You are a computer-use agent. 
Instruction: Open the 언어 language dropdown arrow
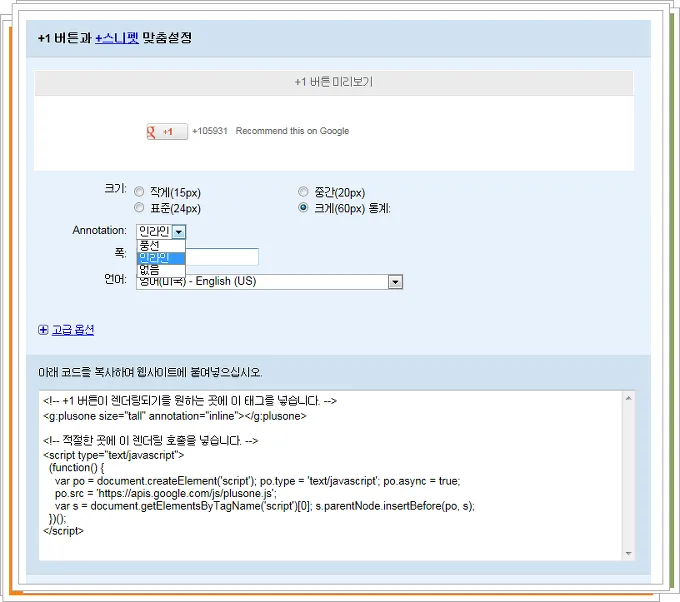(x=395, y=282)
